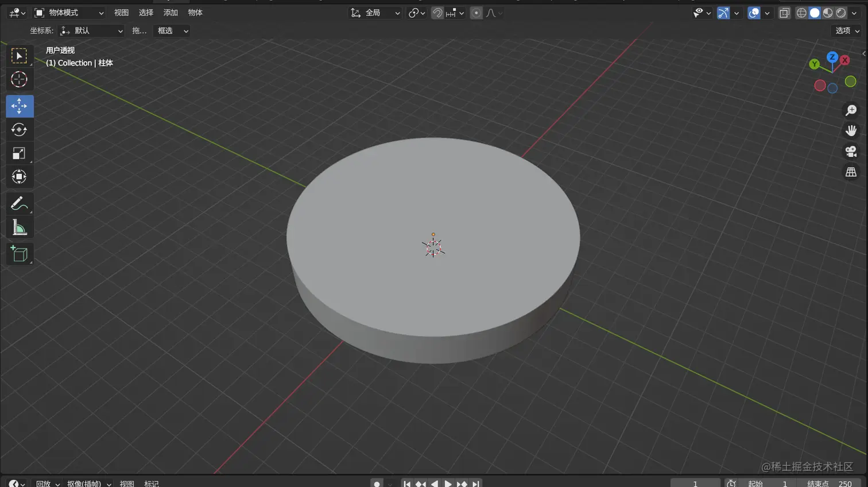Select the Select Box tool in the toolbar
This screenshot has height=487, width=868.
[x=19, y=56]
